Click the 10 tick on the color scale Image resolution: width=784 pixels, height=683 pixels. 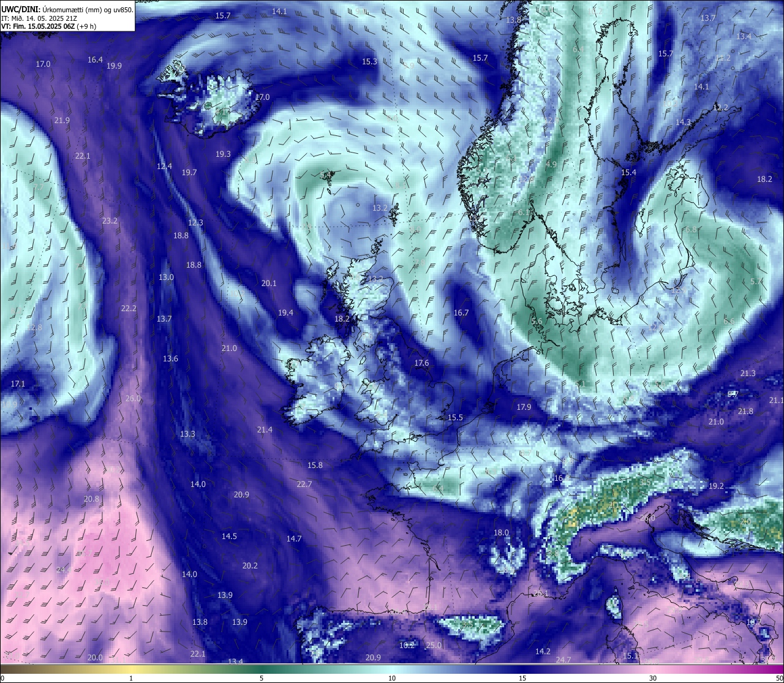click(392, 677)
